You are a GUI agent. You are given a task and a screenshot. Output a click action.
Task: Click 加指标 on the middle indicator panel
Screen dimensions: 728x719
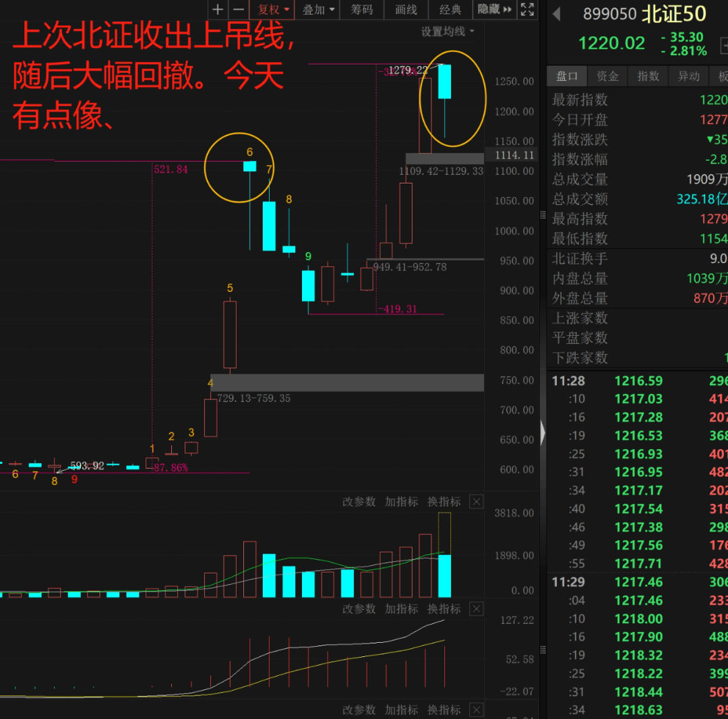click(402, 608)
